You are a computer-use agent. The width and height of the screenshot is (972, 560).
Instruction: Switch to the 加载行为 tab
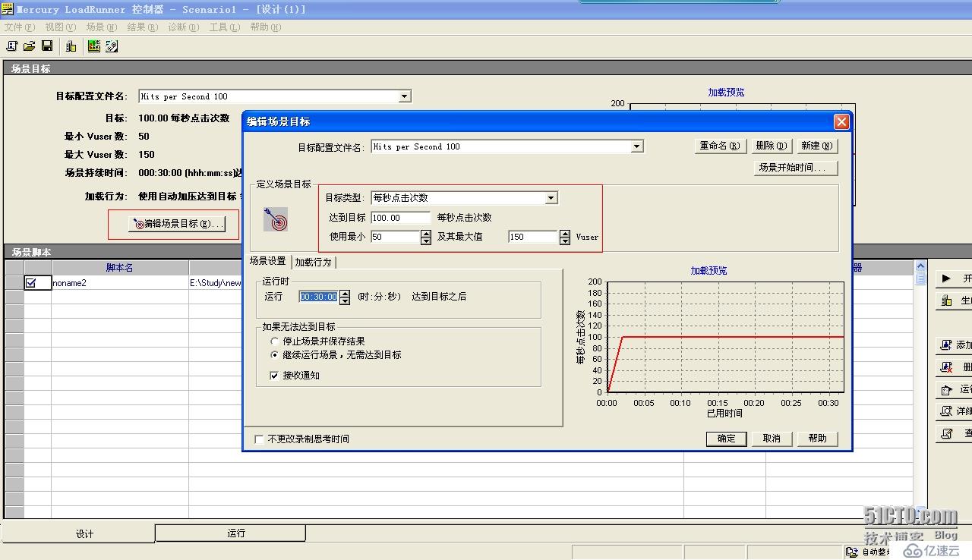coord(313,262)
